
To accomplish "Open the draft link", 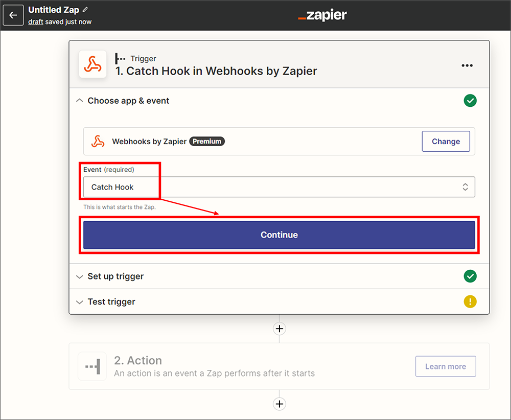I will pos(36,22).
